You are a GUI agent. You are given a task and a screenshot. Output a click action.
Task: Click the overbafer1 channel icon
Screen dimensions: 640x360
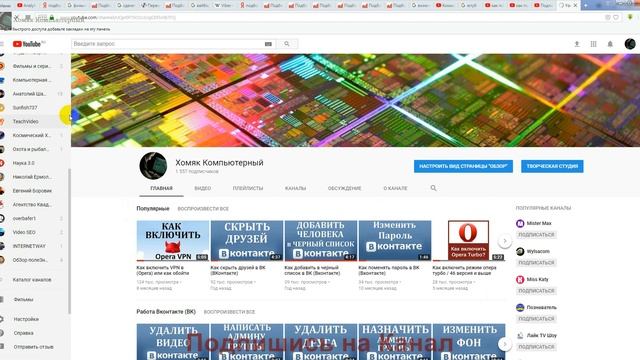pyautogui.click(x=2, y=218)
